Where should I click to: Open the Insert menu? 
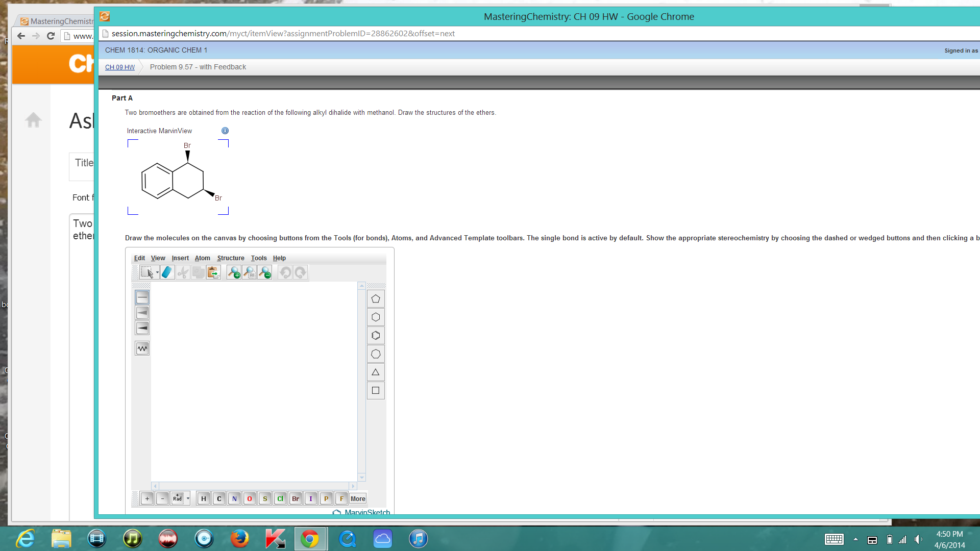click(180, 258)
